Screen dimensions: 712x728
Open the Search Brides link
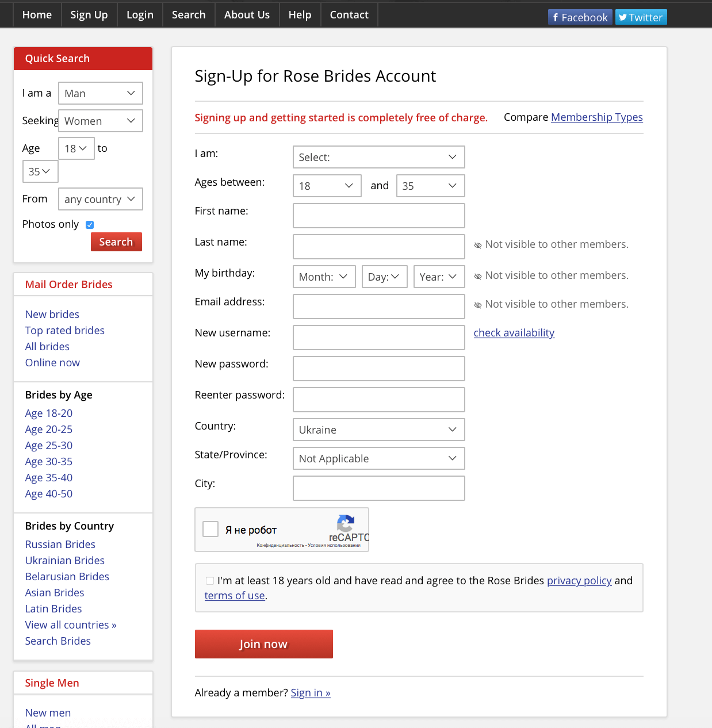58,641
